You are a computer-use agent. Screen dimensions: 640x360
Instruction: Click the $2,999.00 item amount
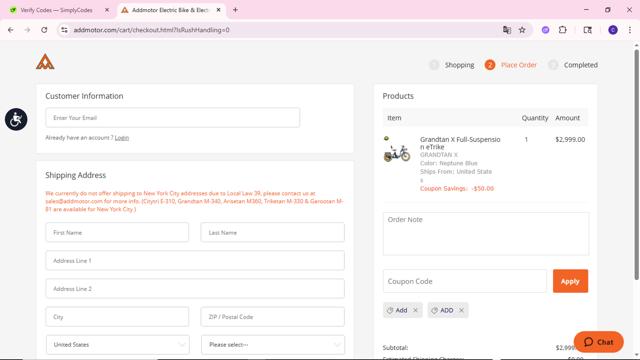(x=570, y=140)
